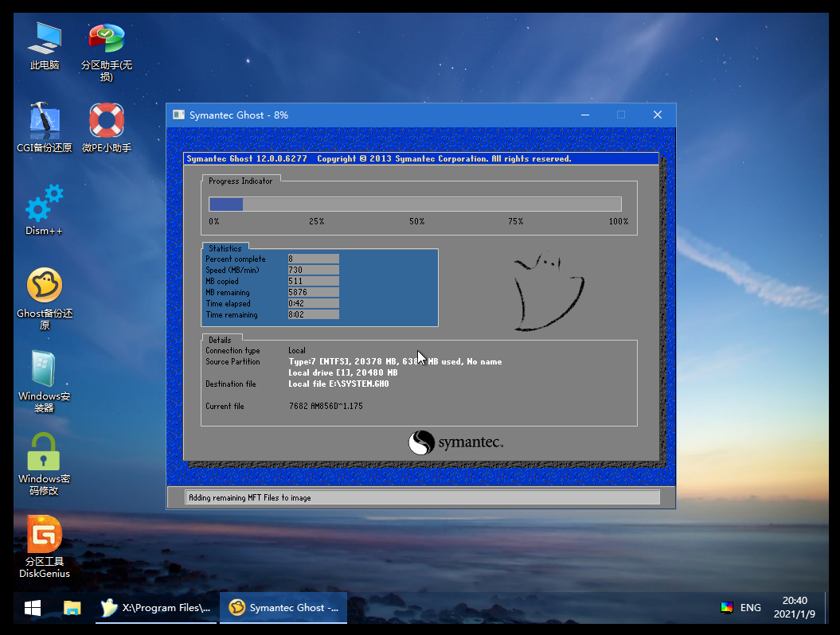Switch to the X:\Program Files taskbar item
This screenshot has height=635, width=840.
[156, 608]
